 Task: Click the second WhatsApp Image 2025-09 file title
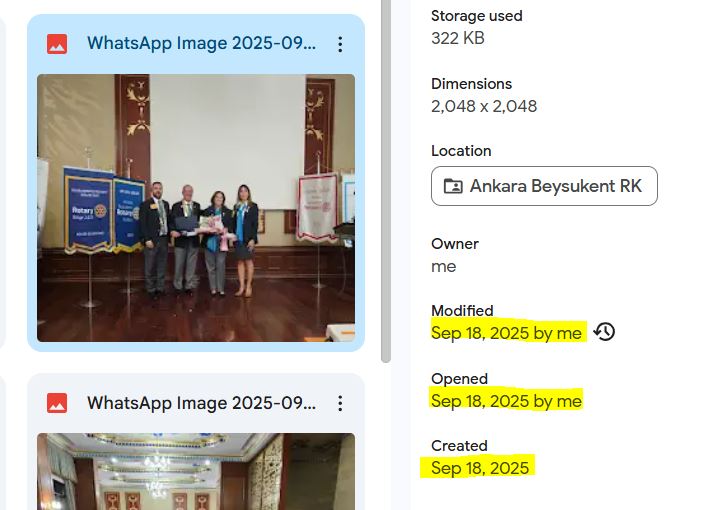[x=201, y=403]
